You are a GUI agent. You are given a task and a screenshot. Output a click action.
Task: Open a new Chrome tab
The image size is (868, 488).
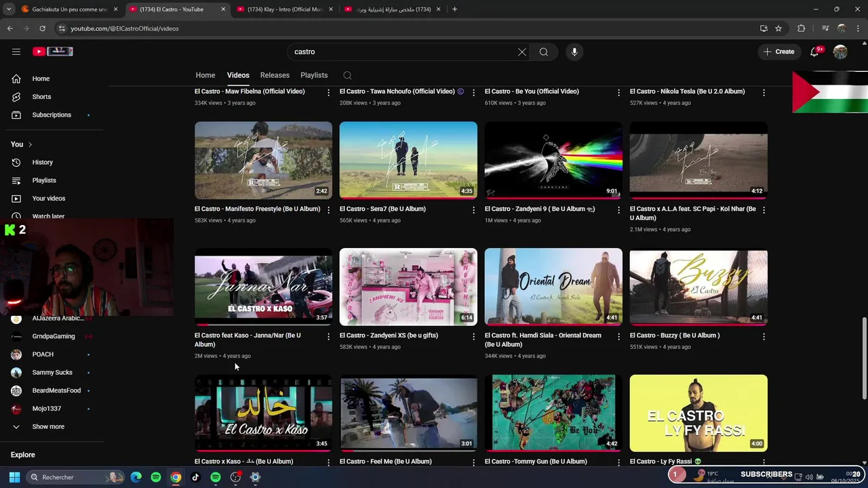pos(454,9)
